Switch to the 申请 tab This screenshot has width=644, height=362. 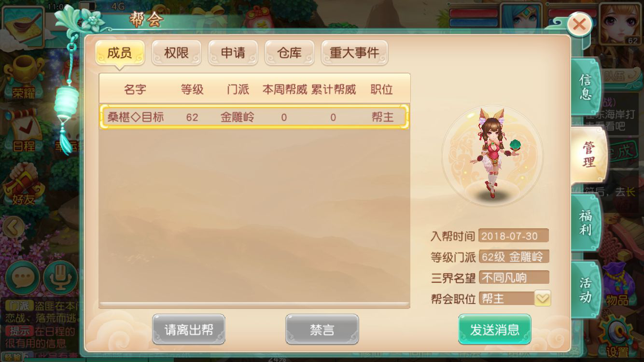click(233, 53)
